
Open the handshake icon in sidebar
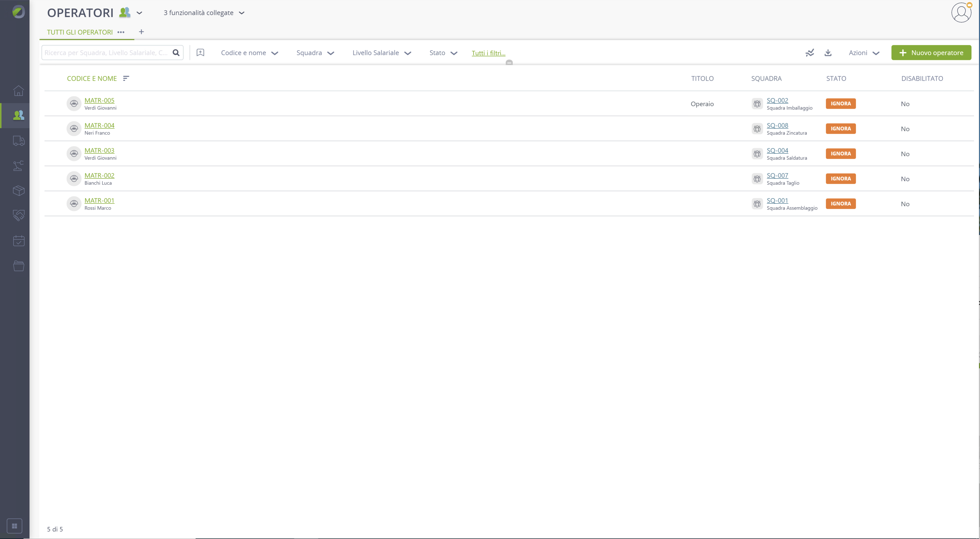point(18,216)
